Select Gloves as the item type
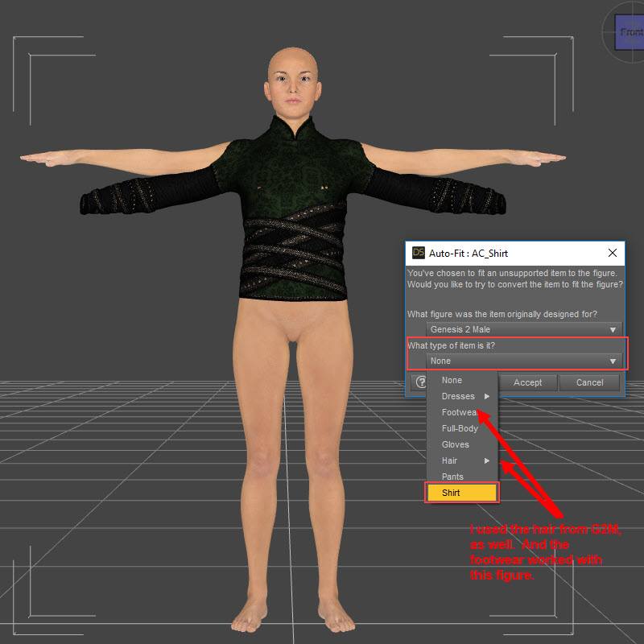 pyautogui.click(x=455, y=444)
